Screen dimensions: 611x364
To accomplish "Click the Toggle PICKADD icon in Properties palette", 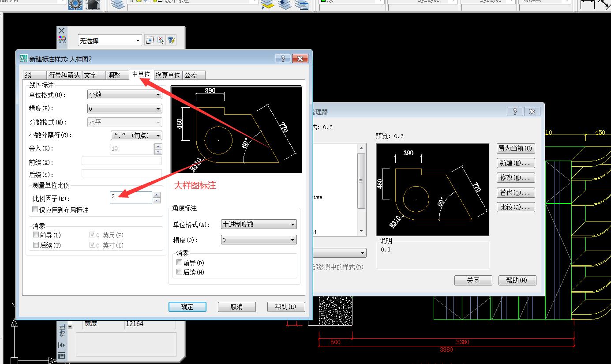I will click(x=149, y=40).
